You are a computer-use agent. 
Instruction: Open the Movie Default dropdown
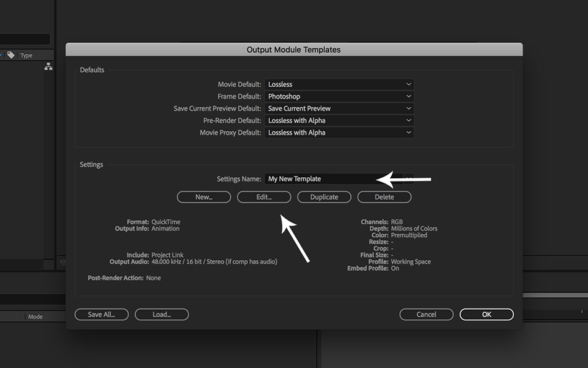[339, 84]
